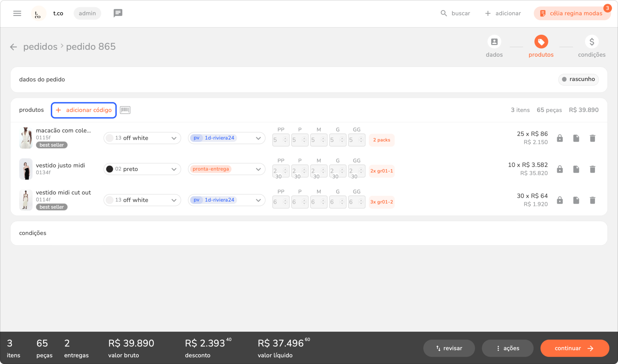Go back using the arrow icon
Image resolution: width=618 pixels, height=364 pixels.
click(x=13, y=47)
